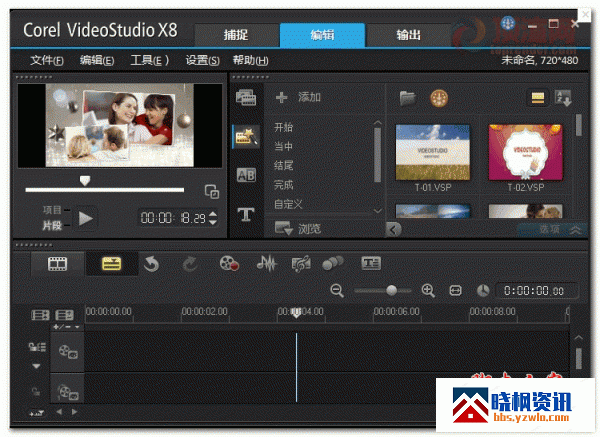Zoom out the timeline with minus magnifier
Image resolution: width=600 pixels, height=437 pixels.
(x=337, y=291)
